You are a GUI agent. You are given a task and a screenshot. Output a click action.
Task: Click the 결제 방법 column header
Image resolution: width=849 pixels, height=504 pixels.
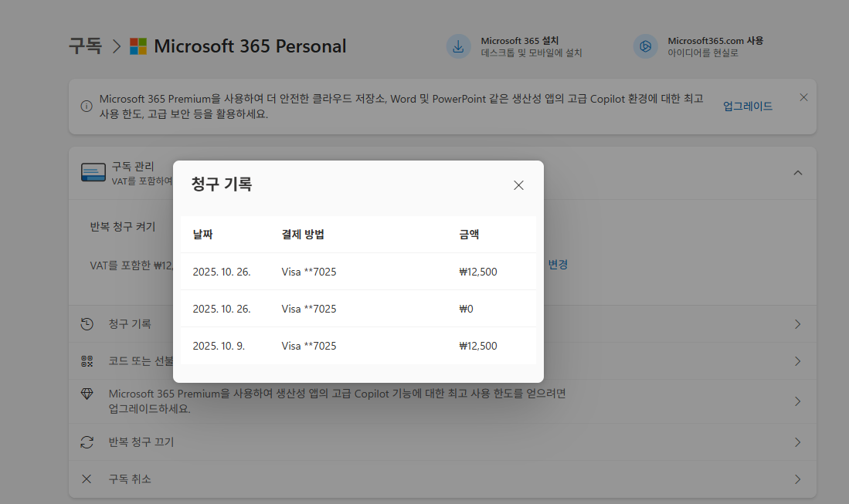click(x=303, y=234)
